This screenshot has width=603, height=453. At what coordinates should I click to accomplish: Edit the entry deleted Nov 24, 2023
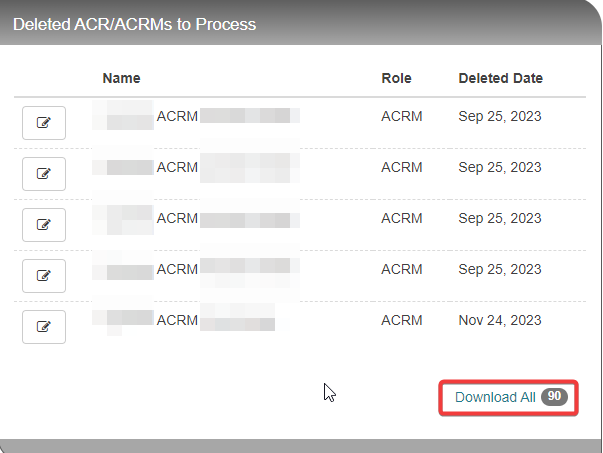pos(44,327)
